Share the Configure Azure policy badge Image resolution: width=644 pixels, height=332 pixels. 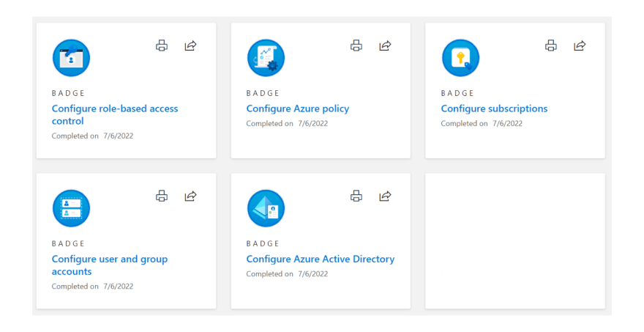click(x=385, y=45)
